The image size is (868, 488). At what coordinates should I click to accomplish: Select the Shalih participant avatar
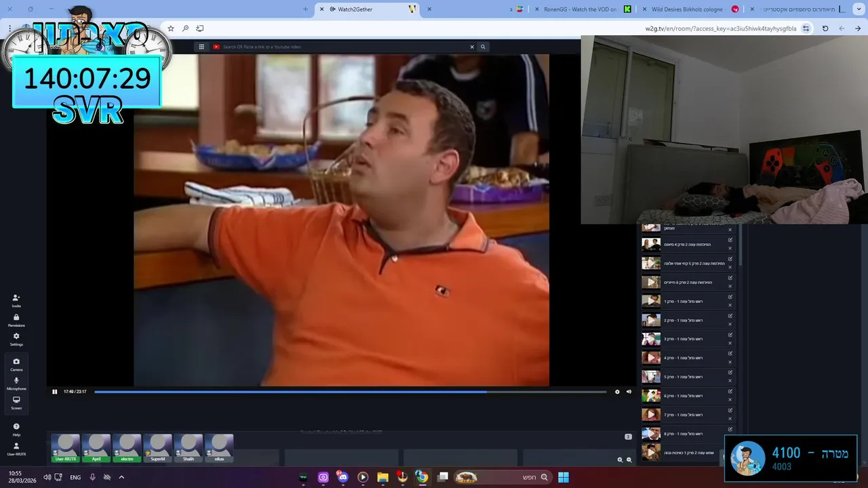point(189,448)
